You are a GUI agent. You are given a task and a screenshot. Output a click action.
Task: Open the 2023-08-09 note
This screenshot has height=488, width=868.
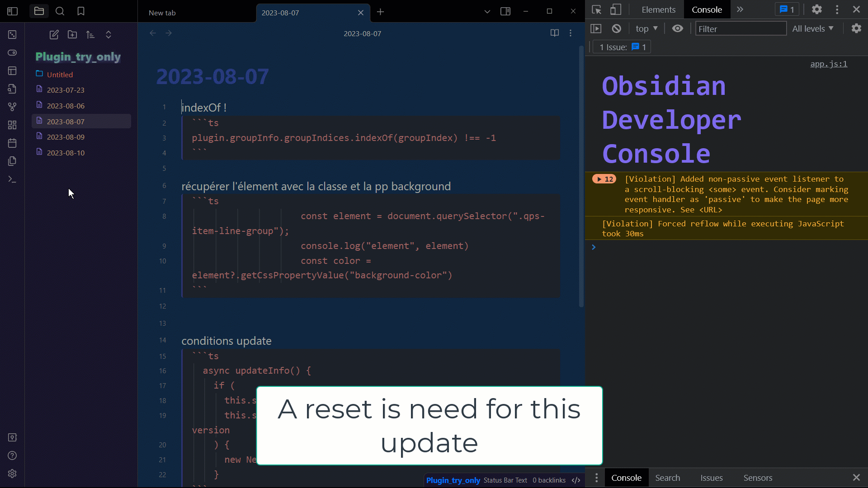pyautogui.click(x=66, y=137)
